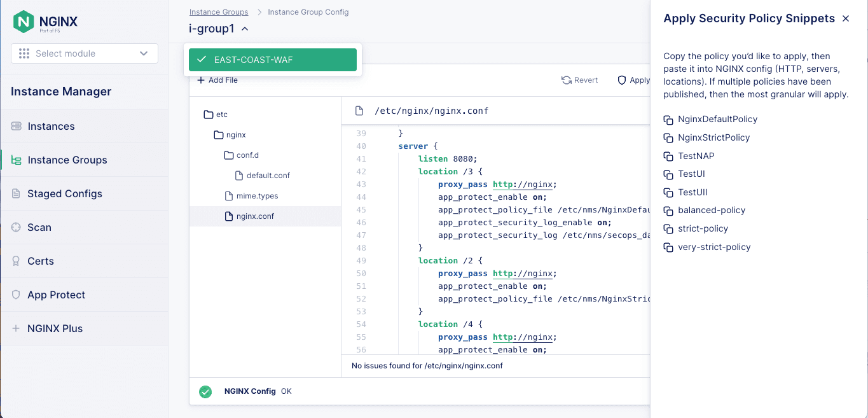Click the Scan icon in the sidebar
This screenshot has width=868, height=418.
click(x=15, y=227)
